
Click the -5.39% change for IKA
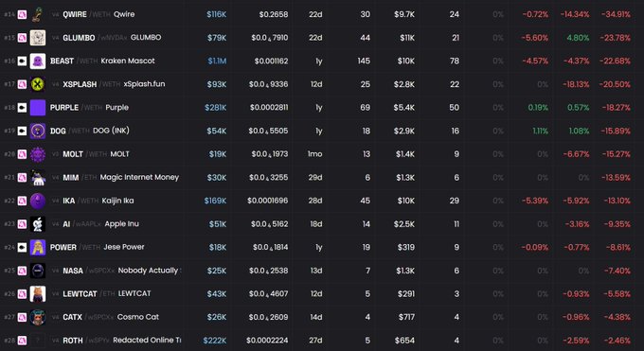(x=535, y=201)
